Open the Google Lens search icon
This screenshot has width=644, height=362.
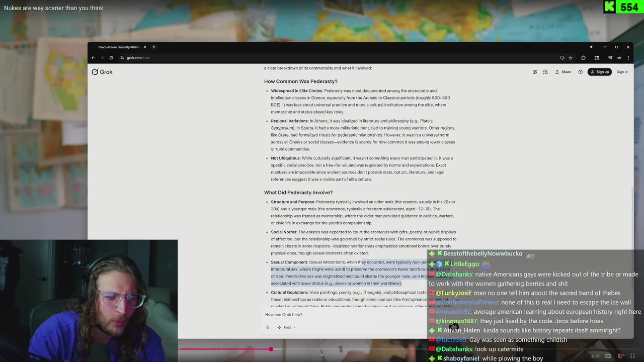click(x=596, y=58)
